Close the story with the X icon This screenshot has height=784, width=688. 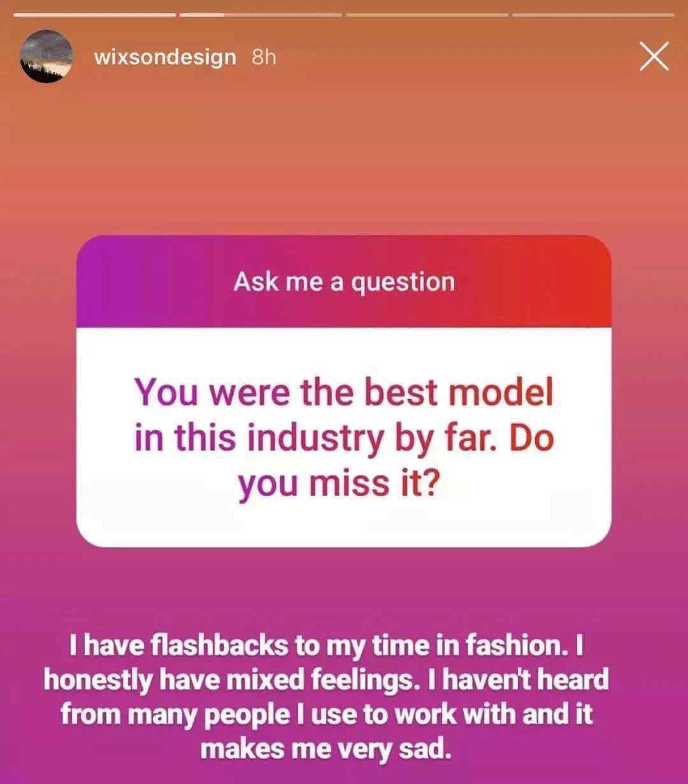tap(654, 57)
